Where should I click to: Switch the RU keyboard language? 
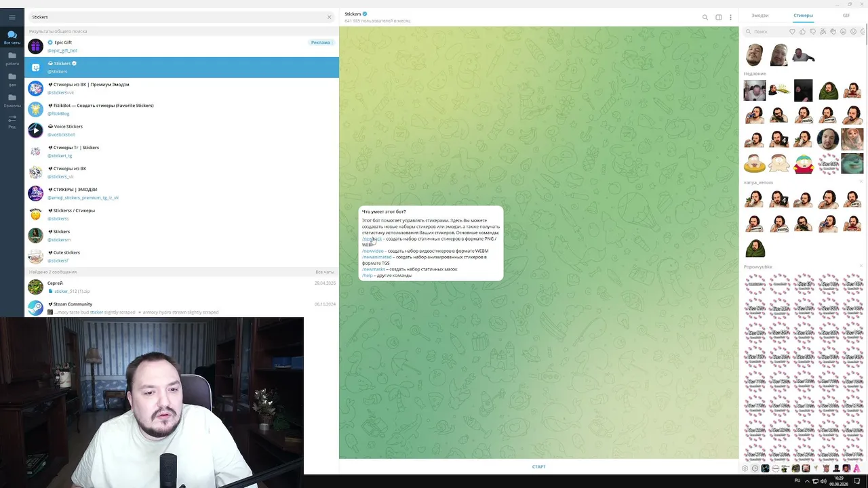point(797,481)
